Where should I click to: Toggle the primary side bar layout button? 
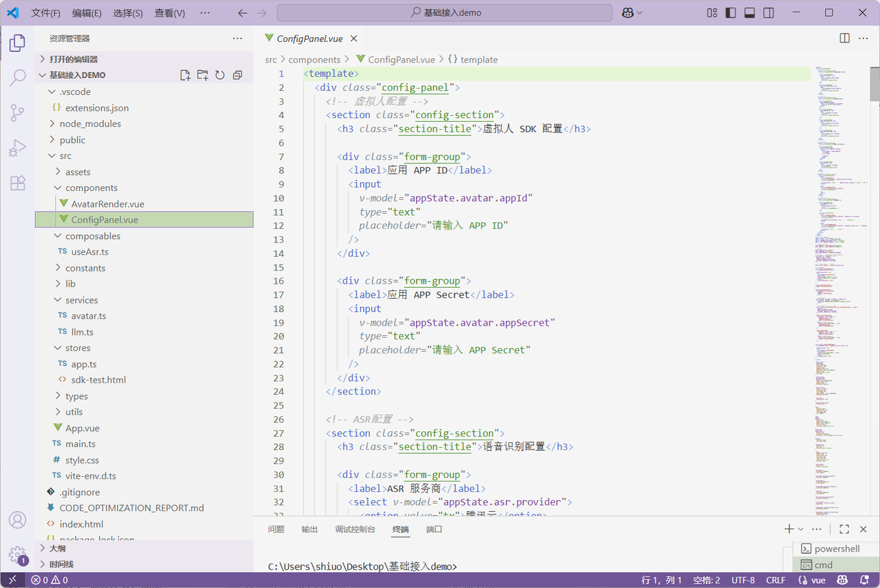point(731,13)
